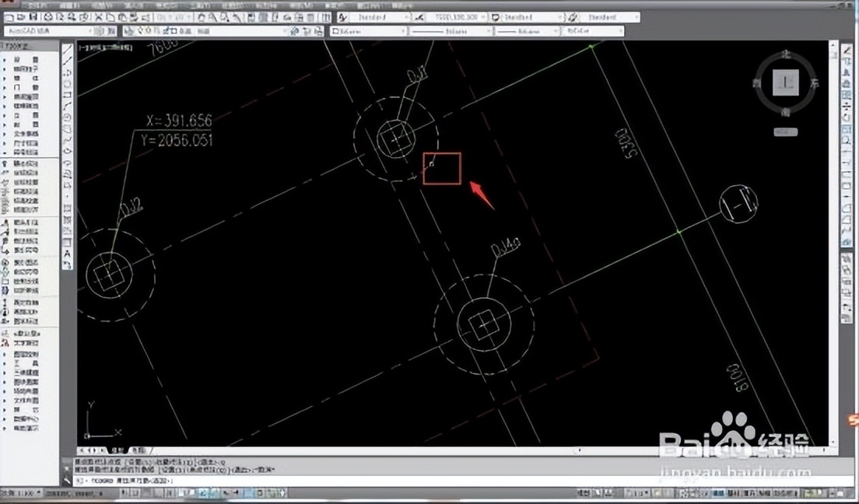Switch to the Layout (布局) tab
Screen dimensions: 859x504
138,450
